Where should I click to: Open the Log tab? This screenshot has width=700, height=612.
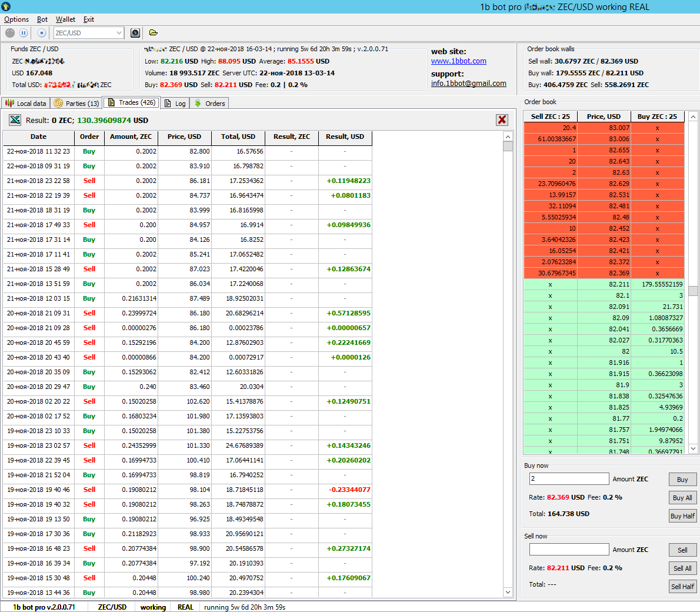(175, 103)
